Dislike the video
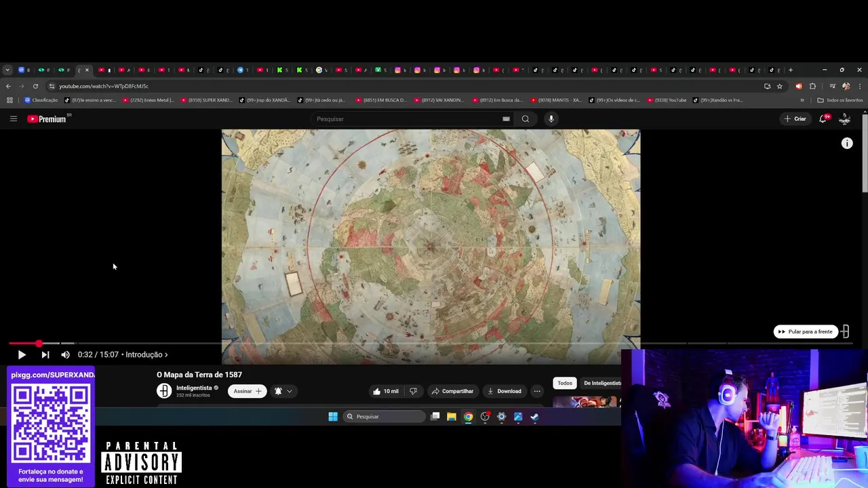 pyautogui.click(x=413, y=391)
